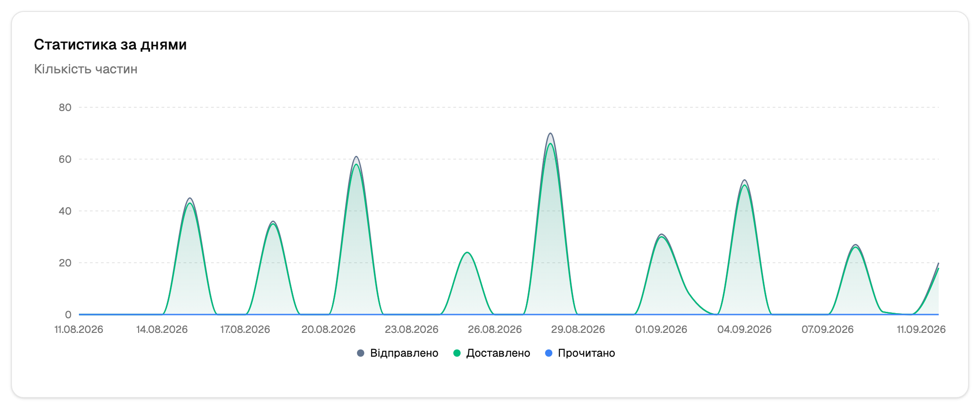Click the x-axis label 11.09.2026
The image size is (980, 409).
click(x=921, y=329)
